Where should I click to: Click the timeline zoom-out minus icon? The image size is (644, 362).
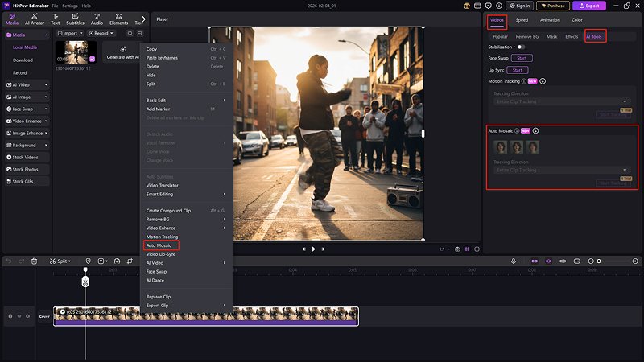[x=591, y=261]
